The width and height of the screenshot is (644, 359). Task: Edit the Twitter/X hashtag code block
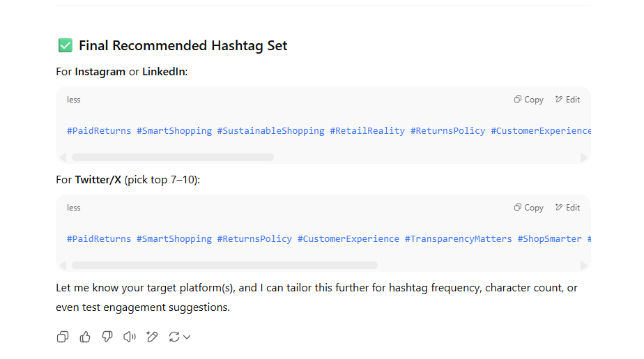pyautogui.click(x=567, y=208)
